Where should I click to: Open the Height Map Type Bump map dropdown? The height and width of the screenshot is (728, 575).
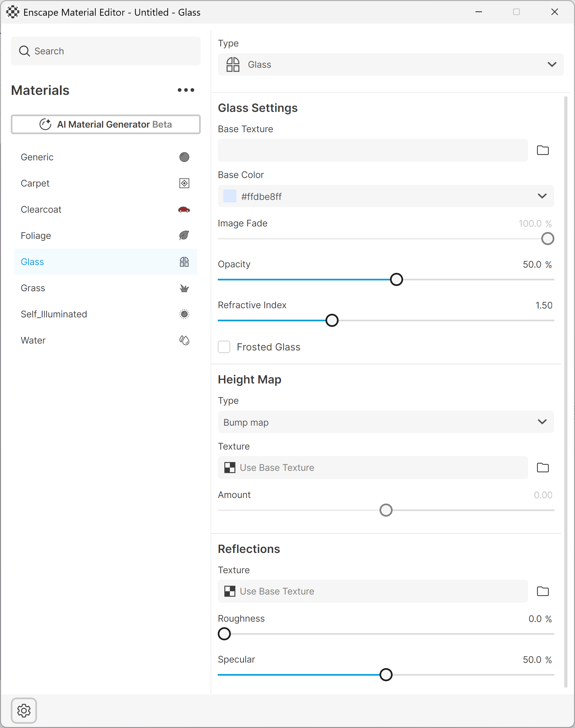[386, 422]
